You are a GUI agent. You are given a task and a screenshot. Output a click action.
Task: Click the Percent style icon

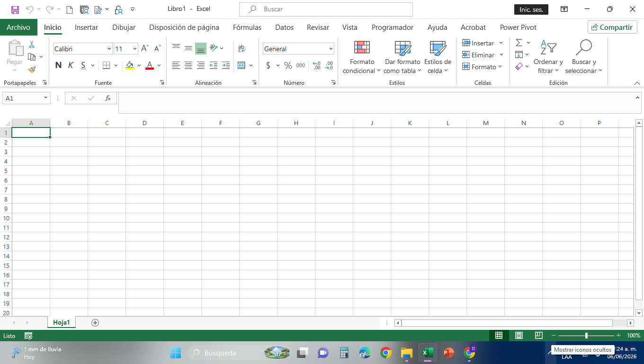(x=288, y=65)
